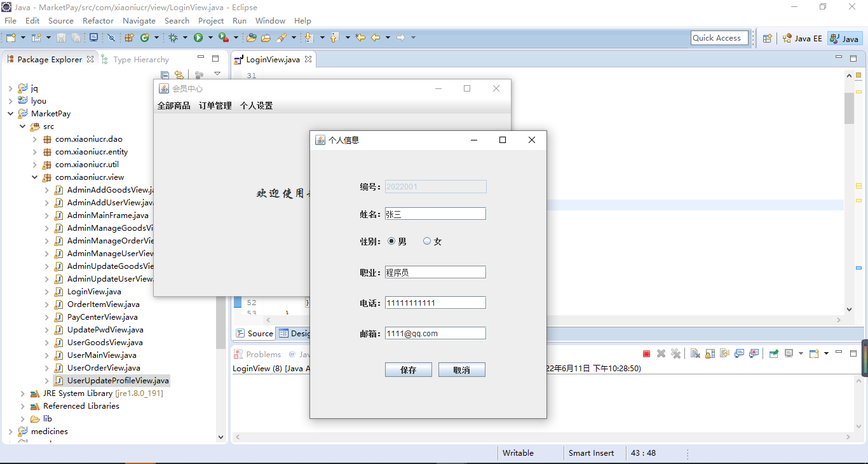This screenshot has width=868, height=464.
Task: Click the New Java Class icon
Action: [x=145, y=38]
